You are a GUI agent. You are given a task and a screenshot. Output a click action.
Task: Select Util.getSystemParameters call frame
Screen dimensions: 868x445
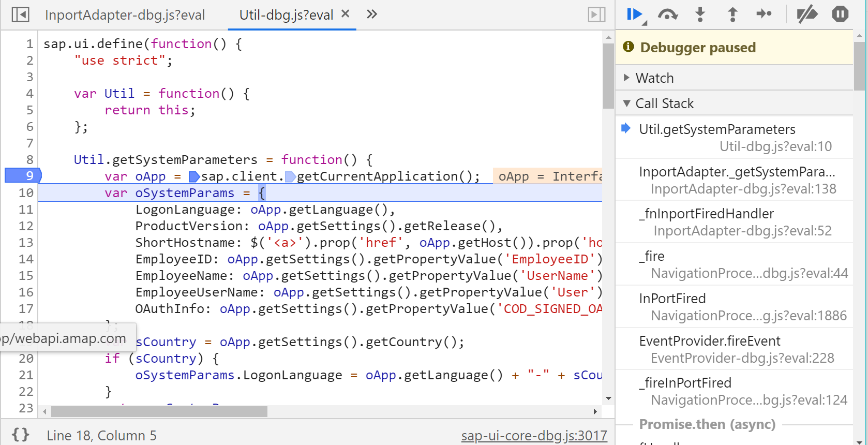[x=735, y=138]
